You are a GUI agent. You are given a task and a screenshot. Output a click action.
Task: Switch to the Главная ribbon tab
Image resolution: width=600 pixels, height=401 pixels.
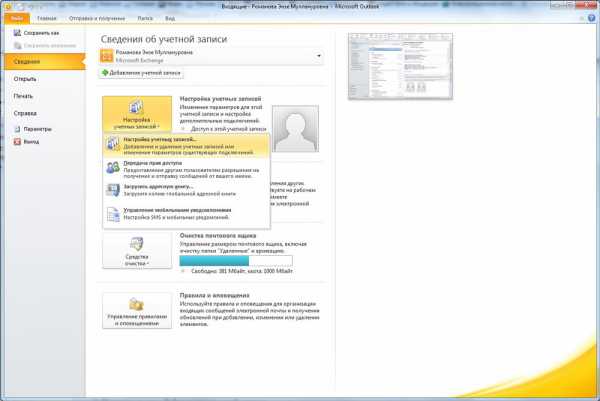point(47,18)
